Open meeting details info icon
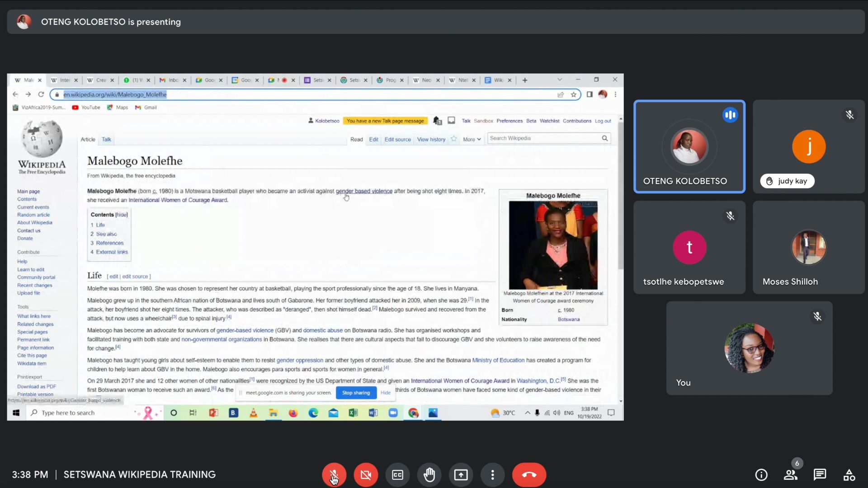 (761, 475)
